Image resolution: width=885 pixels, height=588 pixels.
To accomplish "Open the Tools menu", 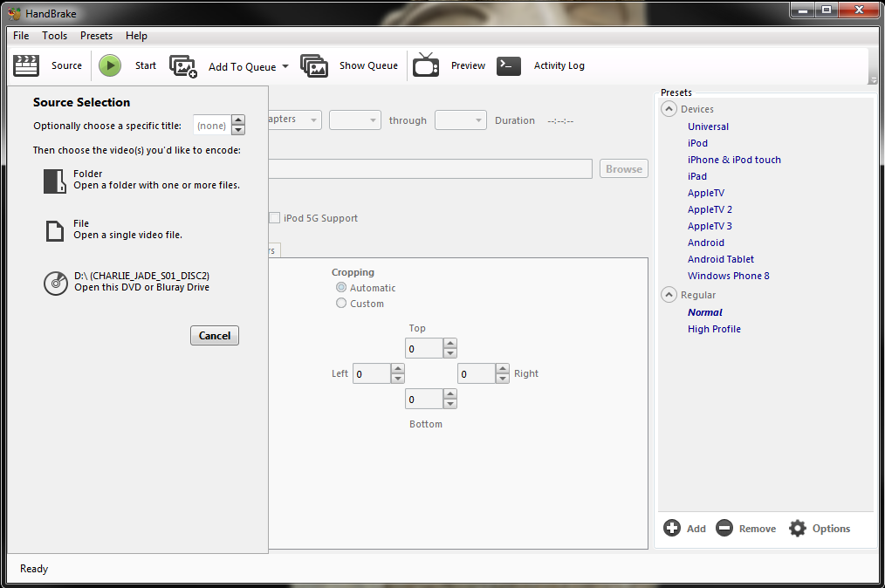I will (54, 36).
